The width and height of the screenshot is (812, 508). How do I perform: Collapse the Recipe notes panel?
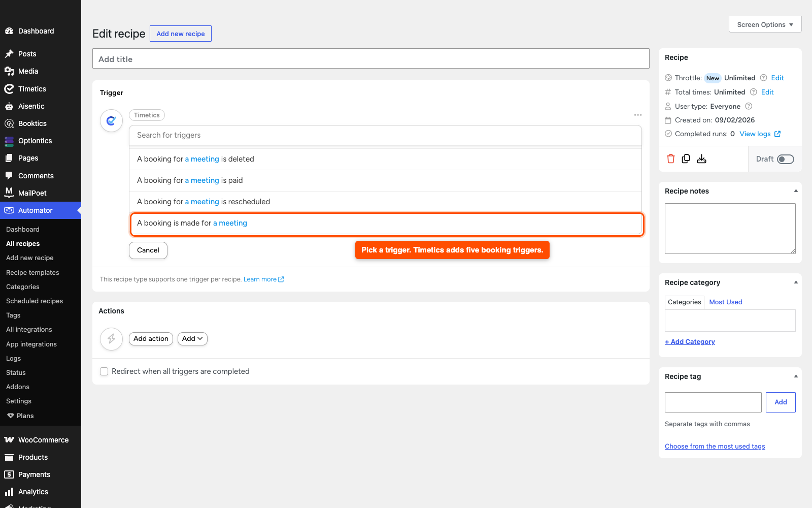click(796, 191)
